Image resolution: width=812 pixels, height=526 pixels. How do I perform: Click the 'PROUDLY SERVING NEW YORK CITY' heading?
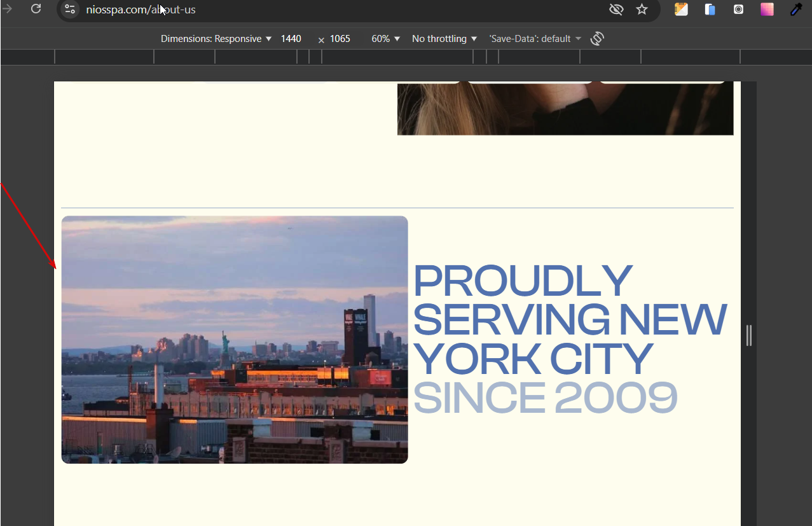570,321
